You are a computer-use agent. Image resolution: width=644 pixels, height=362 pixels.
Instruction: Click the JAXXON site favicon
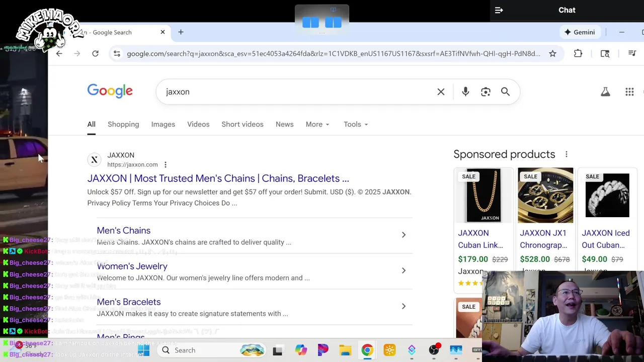pos(94,160)
